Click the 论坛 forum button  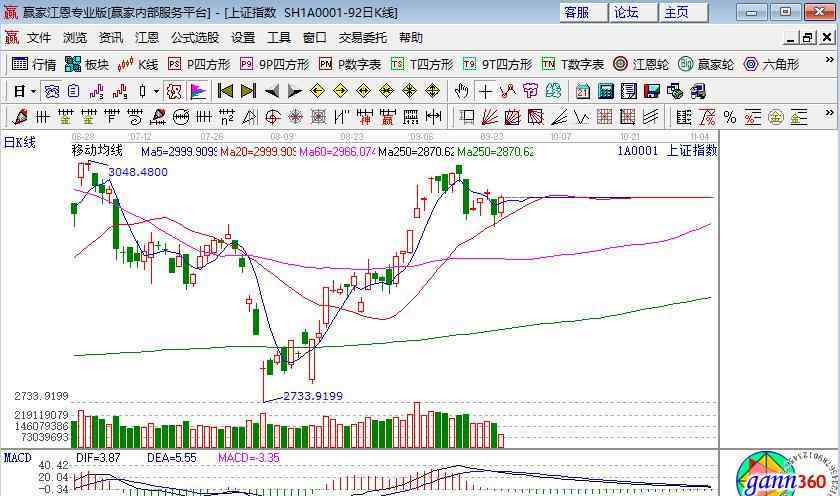click(633, 12)
